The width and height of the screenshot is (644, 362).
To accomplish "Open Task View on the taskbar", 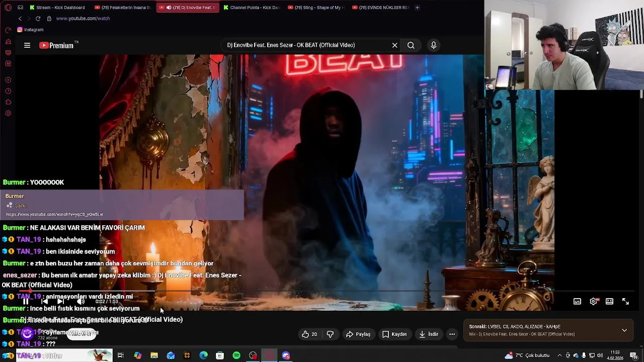I will [121, 355].
